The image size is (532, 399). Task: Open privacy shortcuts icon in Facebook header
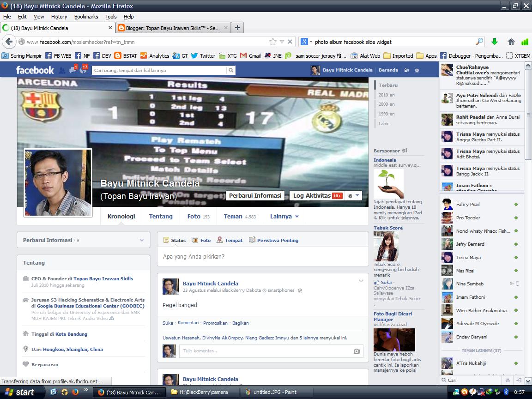pyautogui.click(x=407, y=70)
